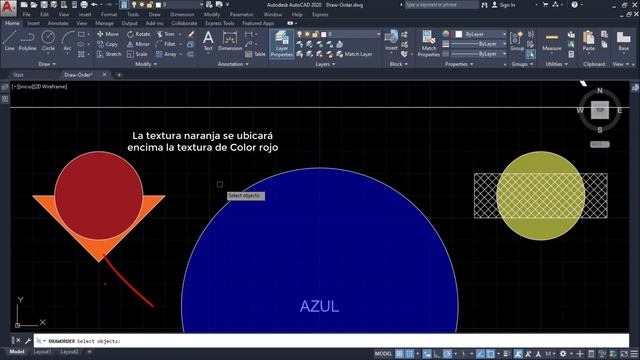Click the Match Layer tool
Viewport: 640px width, 360px height.
354,54
